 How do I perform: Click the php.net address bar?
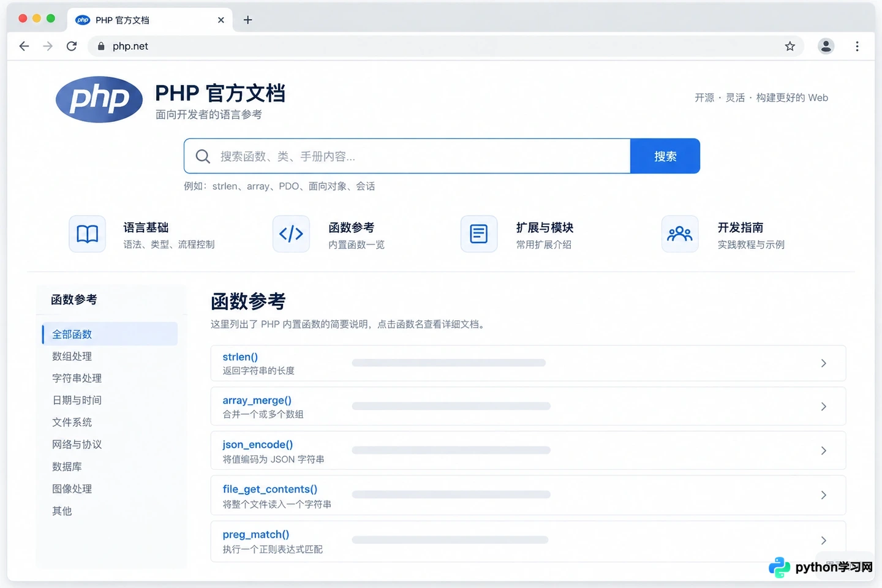447,46
